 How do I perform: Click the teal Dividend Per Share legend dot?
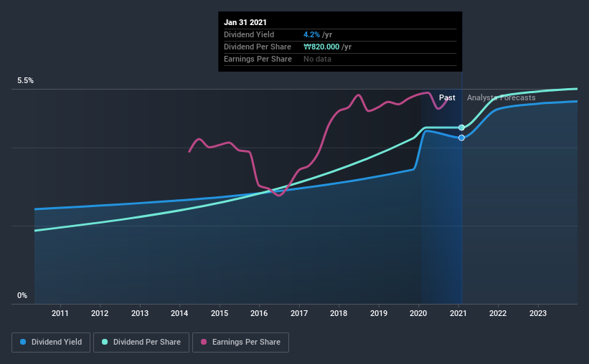coord(105,342)
